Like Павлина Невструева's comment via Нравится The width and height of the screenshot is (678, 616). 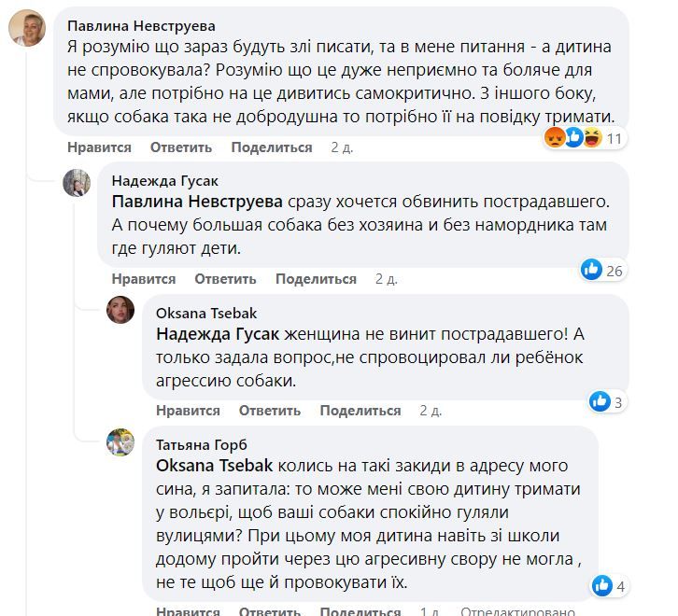pos(97,147)
